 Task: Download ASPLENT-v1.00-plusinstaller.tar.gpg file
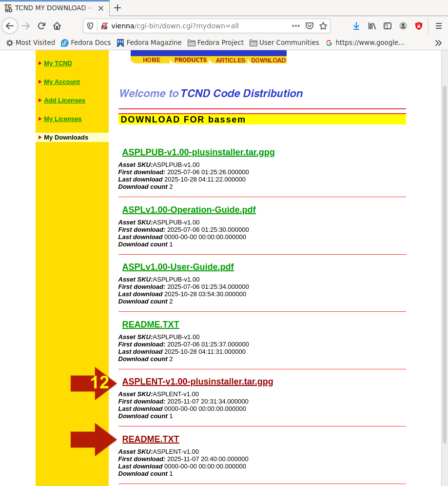(197, 382)
